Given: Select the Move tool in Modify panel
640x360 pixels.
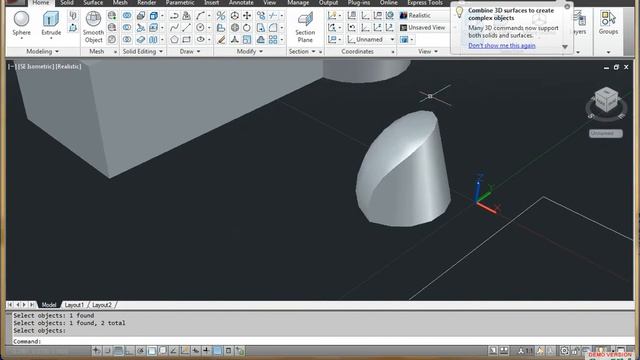Looking at the screenshot, I should 247,16.
